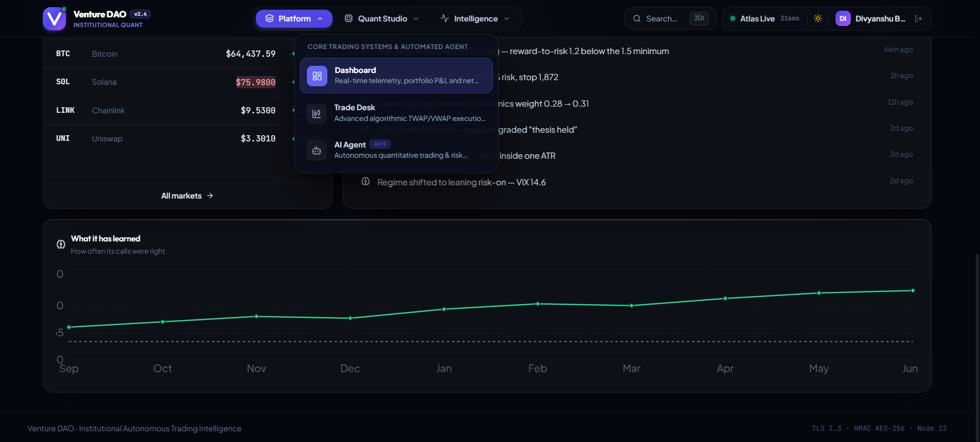Click the Uniswap price $3.3010
The height and width of the screenshot is (442, 980).
pyautogui.click(x=258, y=138)
